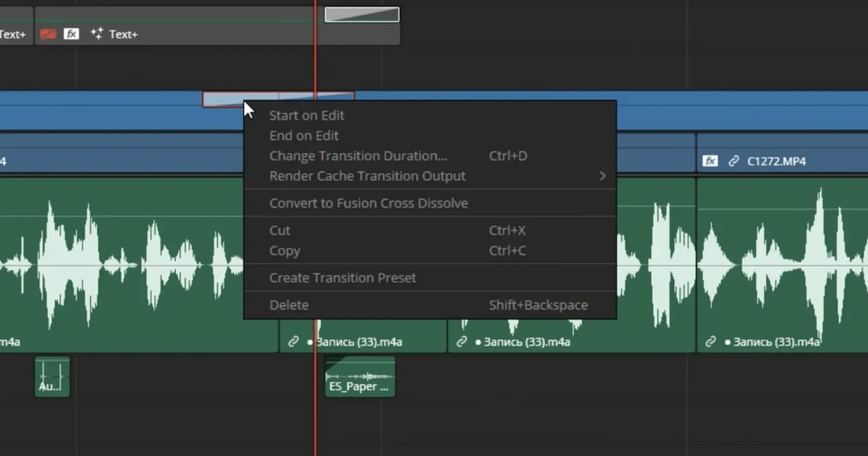Click the fx badge on clip C1272.MP4

[710, 161]
